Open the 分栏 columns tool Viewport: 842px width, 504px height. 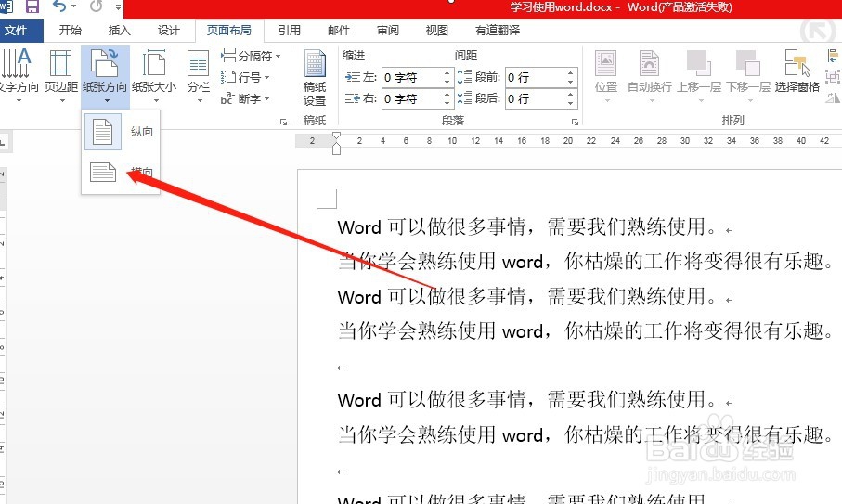click(x=198, y=75)
